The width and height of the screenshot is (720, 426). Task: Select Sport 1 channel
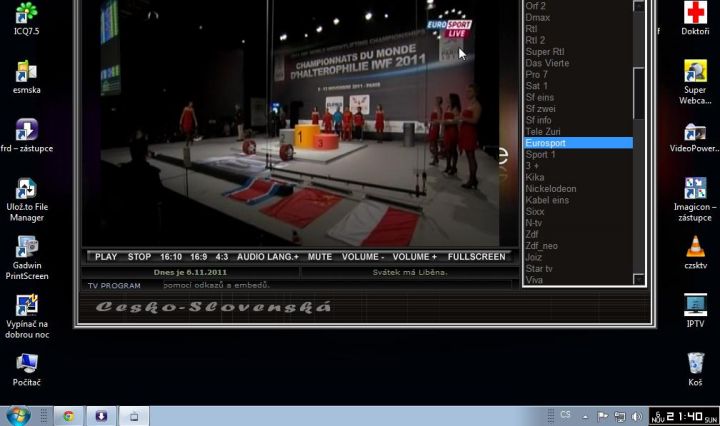(x=540, y=155)
